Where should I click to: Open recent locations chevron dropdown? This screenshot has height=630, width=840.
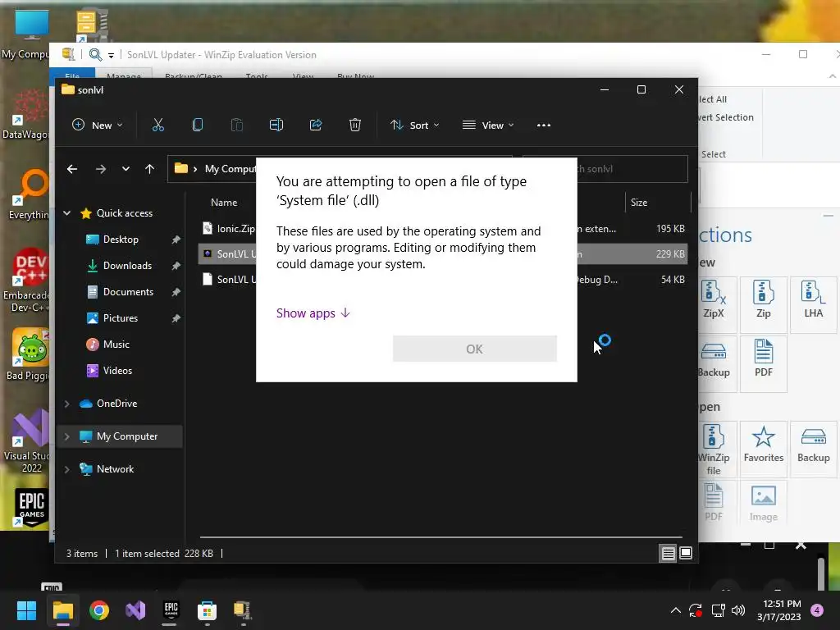(x=126, y=169)
